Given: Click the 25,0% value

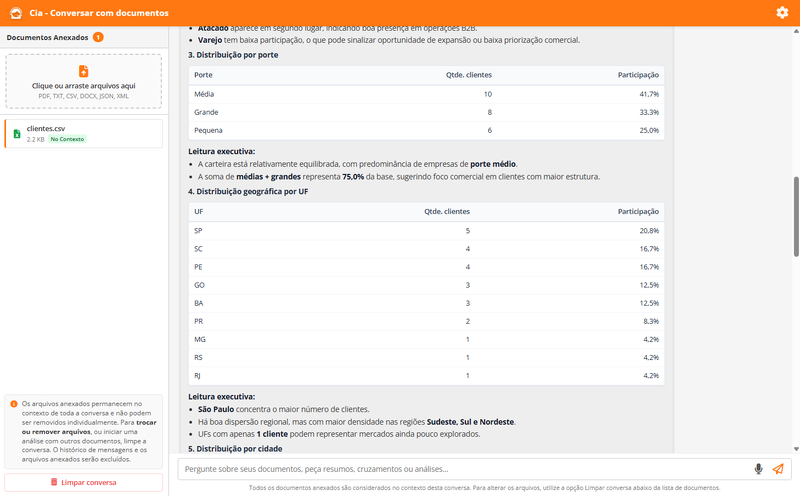Looking at the screenshot, I should [649, 130].
